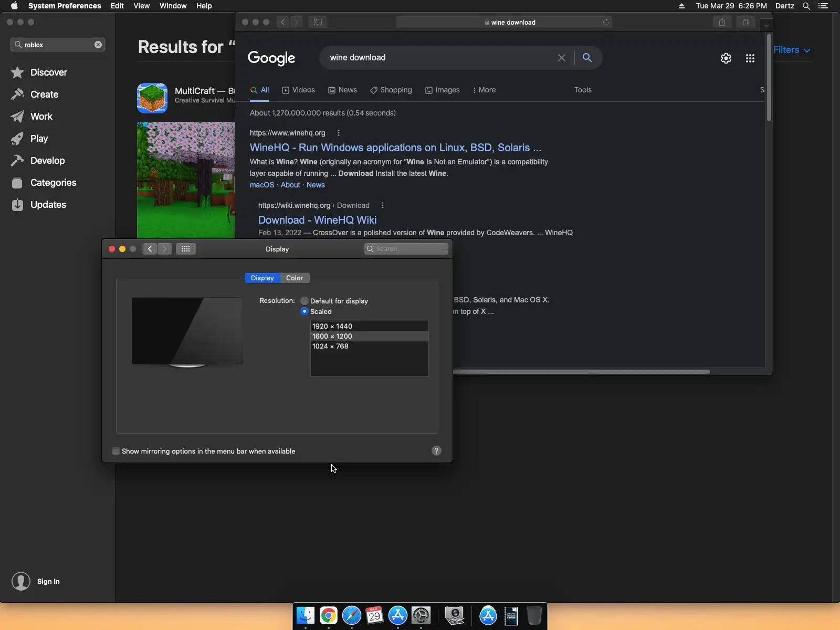Viewport: 840px width, 630px height.
Task: Go forward in System Preferences window
Action: pyautogui.click(x=165, y=249)
